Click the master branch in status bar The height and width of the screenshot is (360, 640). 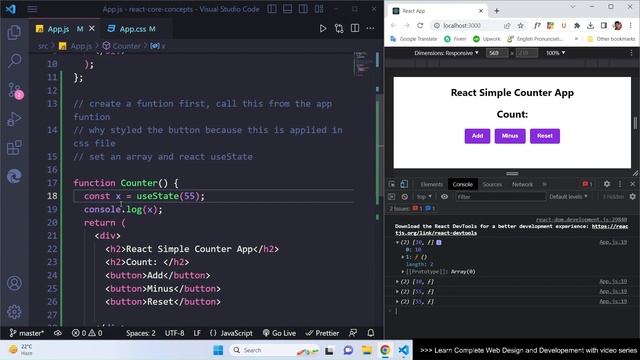click(x=27, y=333)
